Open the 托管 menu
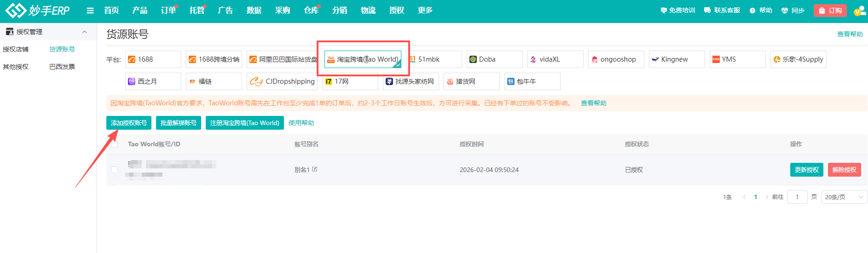868x253 pixels. pyautogui.click(x=197, y=10)
